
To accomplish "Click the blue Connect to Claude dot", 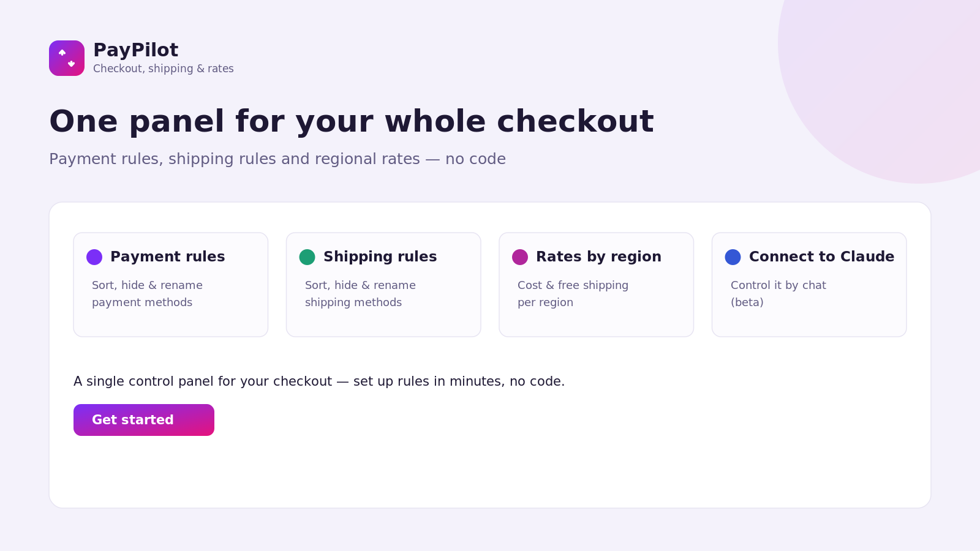I will 733,257.
